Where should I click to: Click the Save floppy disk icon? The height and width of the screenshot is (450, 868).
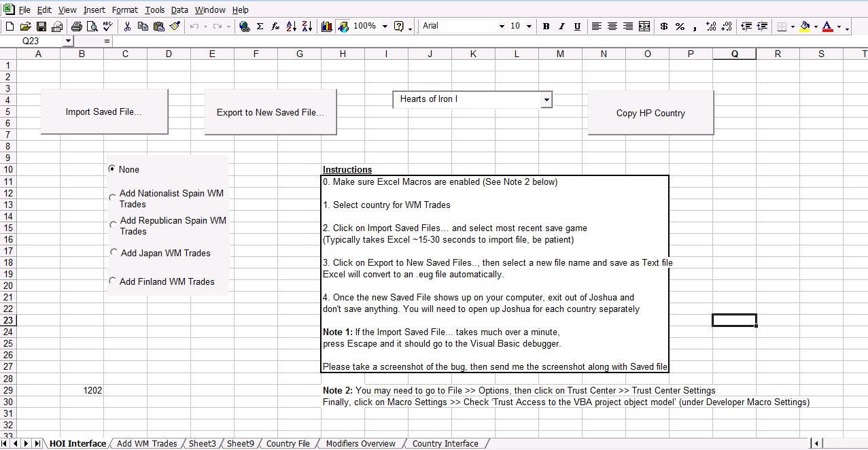coord(41,27)
